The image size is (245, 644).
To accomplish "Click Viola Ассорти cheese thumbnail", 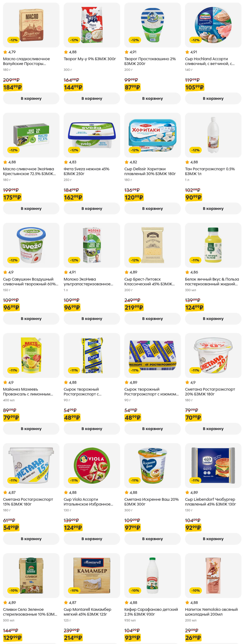I will coord(92,465).
